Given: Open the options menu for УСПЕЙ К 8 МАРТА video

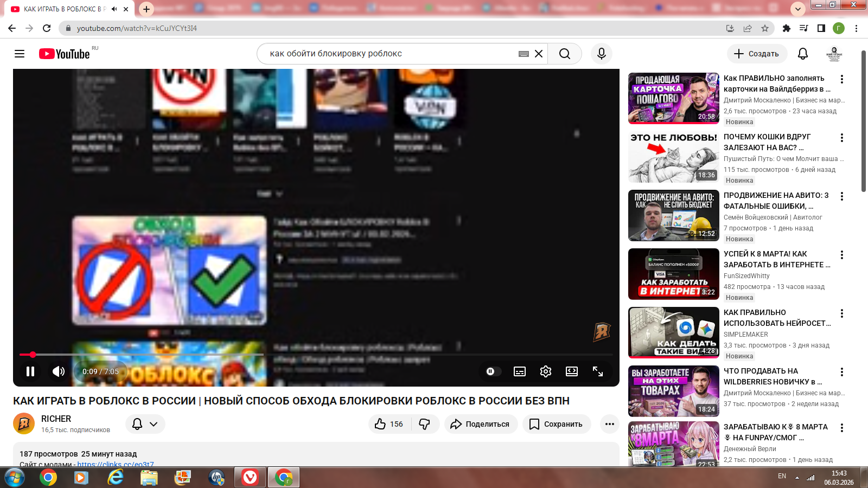Looking at the screenshot, I should pyautogui.click(x=842, y=255).
